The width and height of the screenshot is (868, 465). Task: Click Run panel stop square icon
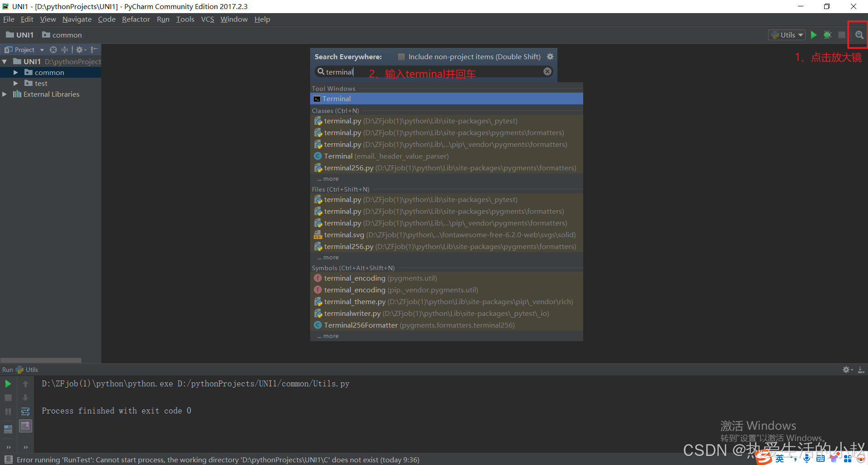pos(8,398)
